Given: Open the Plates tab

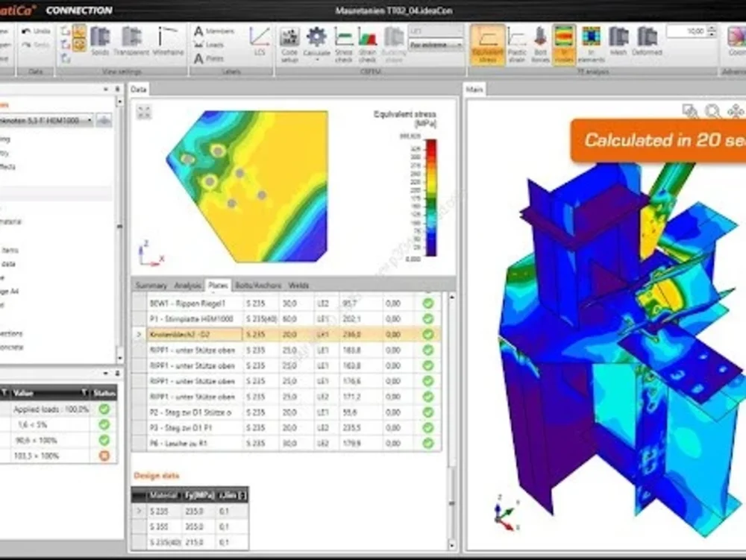Looking at the screenshot, I should pyautogui.click(x=218, y=286).
